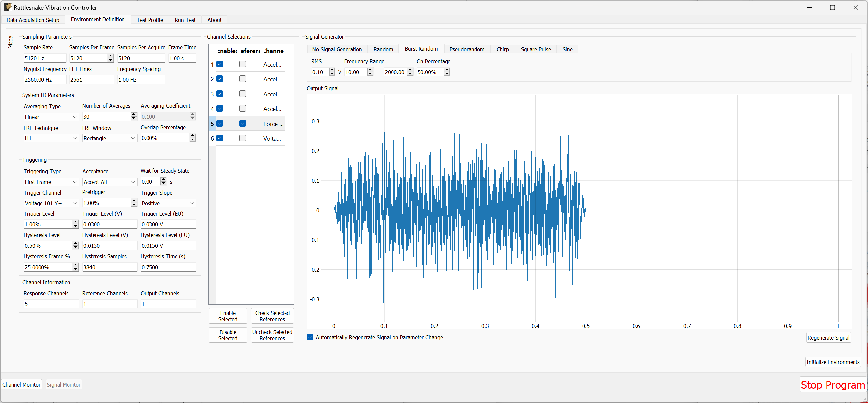The image size is (868, 403).
Task: Switch to No Signal Generation mode
Action: [x=337, y=49]
